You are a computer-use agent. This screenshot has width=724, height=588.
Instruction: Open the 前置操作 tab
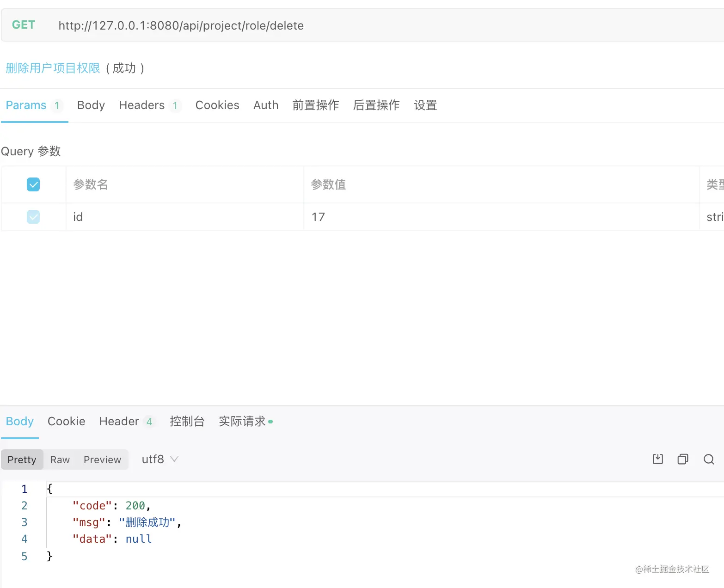tap(316, 105)
